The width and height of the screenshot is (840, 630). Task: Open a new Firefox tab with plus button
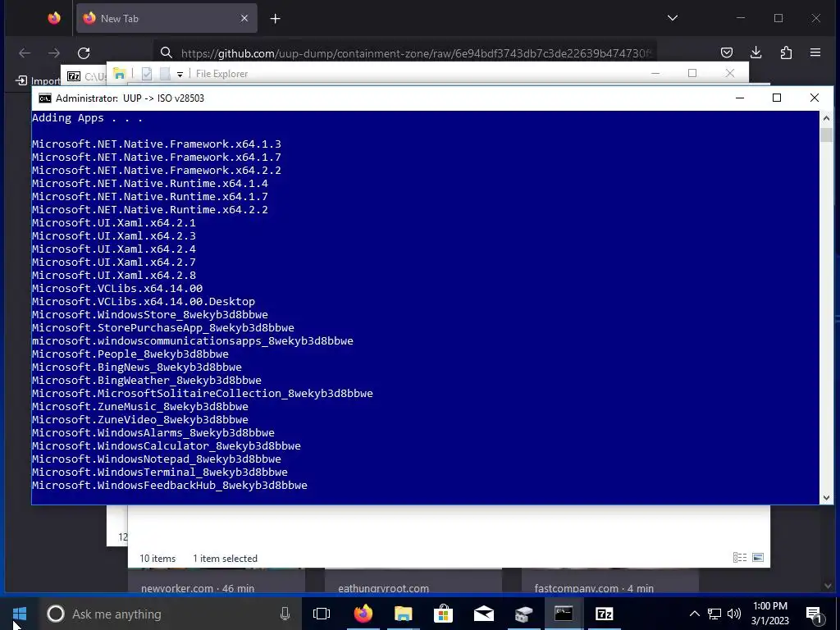click(x=276, y=19)
